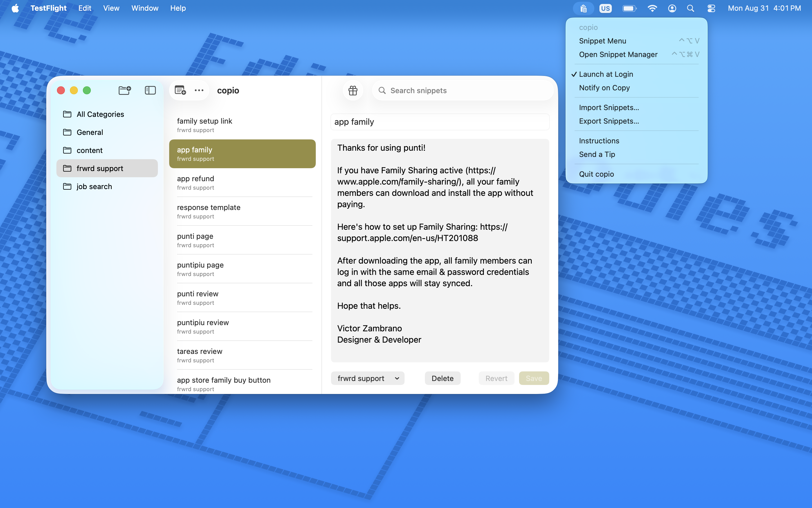The height and width of the screenshot is (508, 812).
Task: Toggle Notify on Copy
Action: pos(636,88)
